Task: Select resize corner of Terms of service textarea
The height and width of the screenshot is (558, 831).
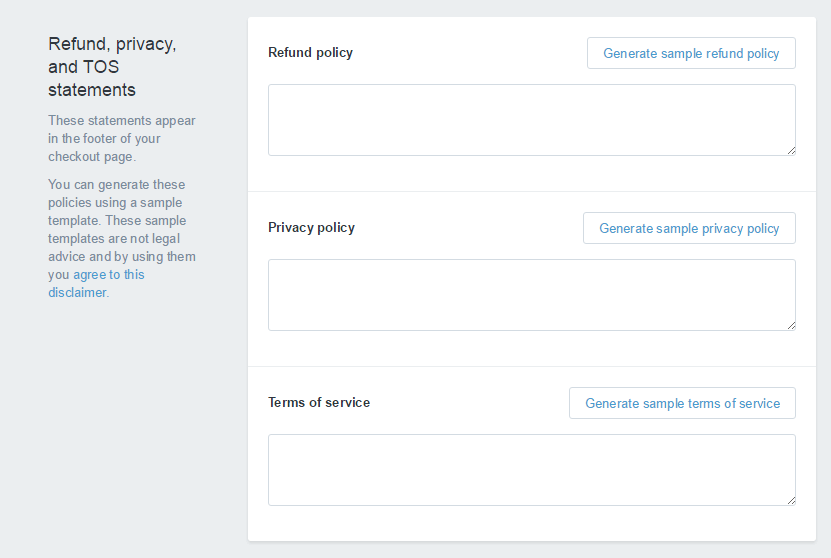Action: [x=791, y=500]
